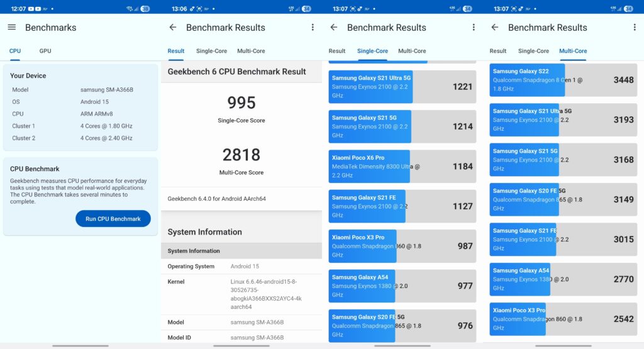Screen dimensions: 644x349
Task: Open Single-Core tab on fourth screen
Action: (533, 51)
